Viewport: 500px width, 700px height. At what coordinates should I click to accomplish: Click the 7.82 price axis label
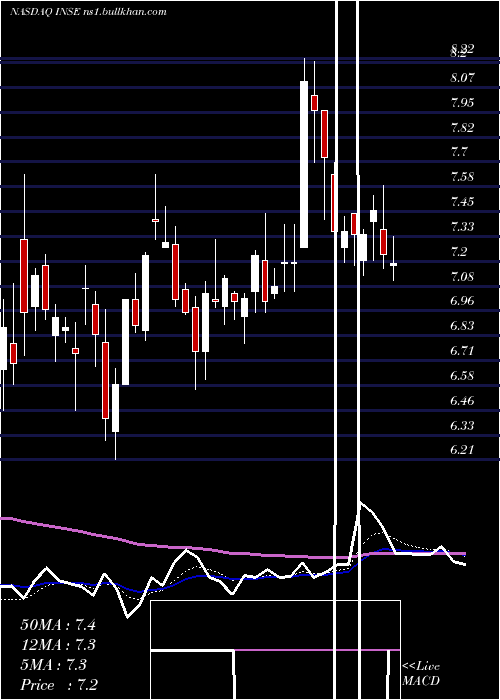click(462, 128)
